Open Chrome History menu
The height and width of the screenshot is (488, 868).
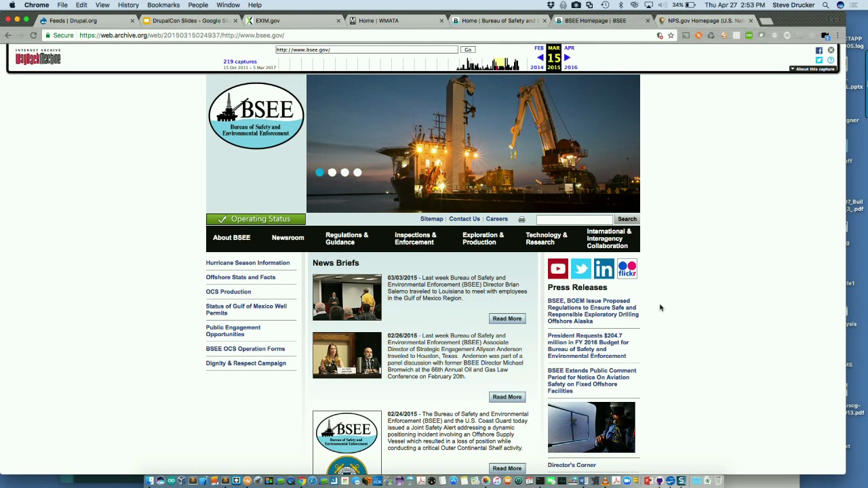[x=128, y=5]
